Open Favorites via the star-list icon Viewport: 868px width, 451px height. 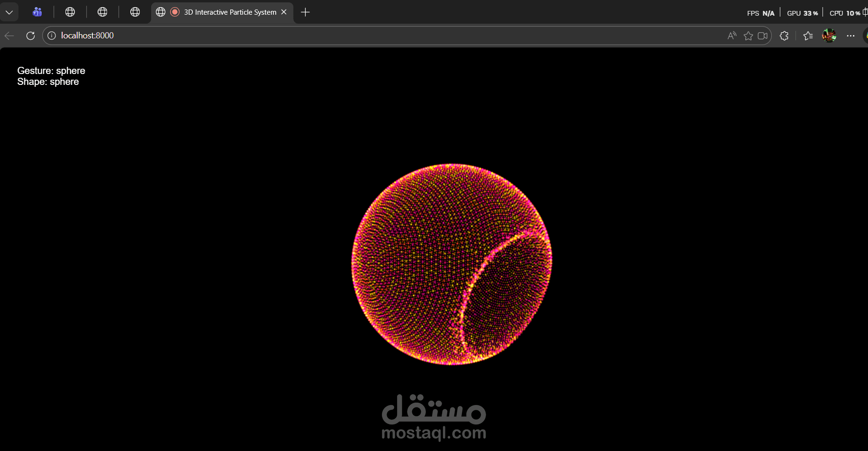808,36
